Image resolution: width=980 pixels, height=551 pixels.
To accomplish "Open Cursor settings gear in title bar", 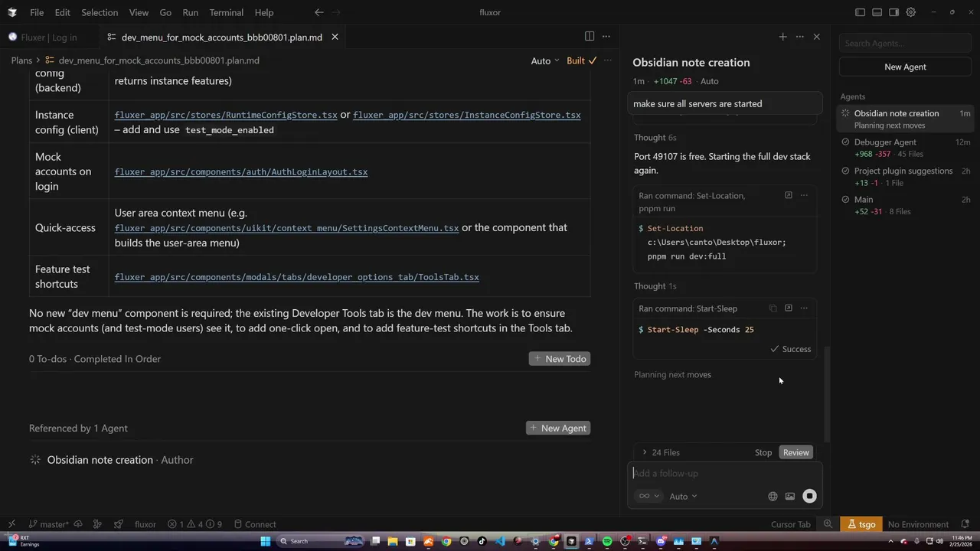I will click(910, 12).
